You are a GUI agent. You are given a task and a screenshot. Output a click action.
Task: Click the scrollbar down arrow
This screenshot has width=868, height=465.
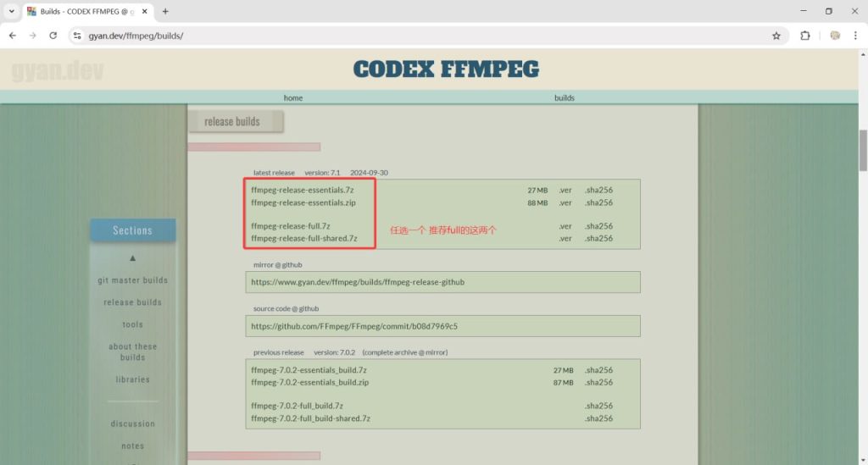tap(862, 460)
